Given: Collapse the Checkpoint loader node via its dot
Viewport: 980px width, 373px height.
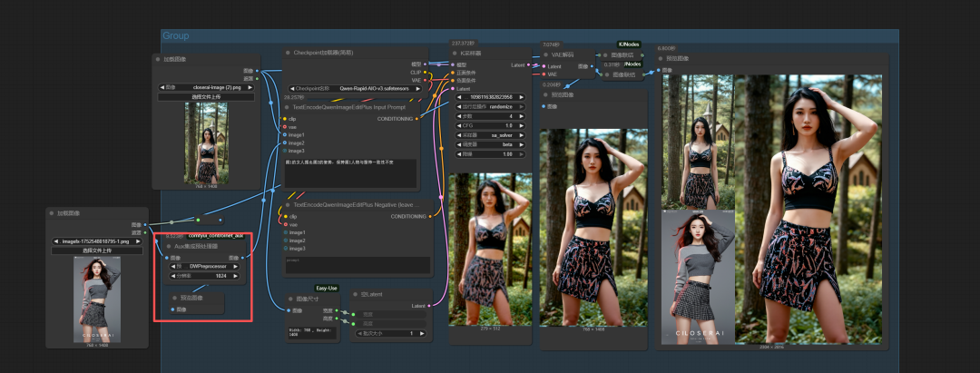Looking at the screenshot, I should click(289, 53).
